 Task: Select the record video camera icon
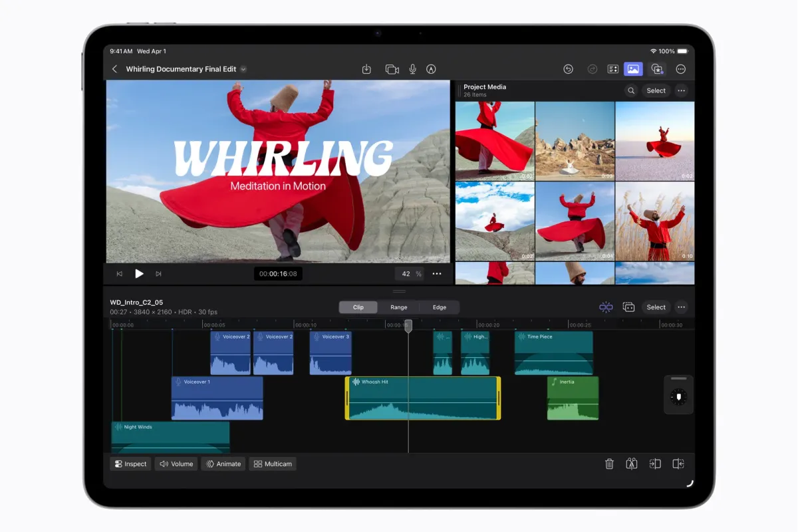coord(392,68)
